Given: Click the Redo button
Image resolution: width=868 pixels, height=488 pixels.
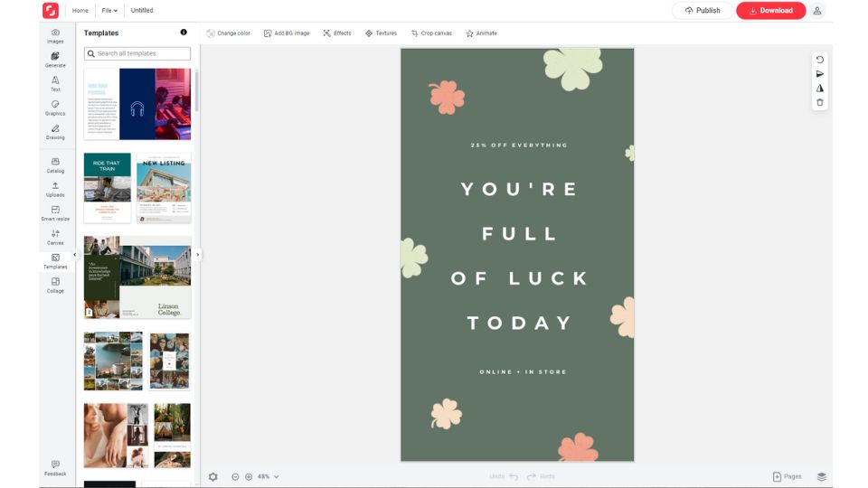Looking at the screenshot, I should (542, 476).
